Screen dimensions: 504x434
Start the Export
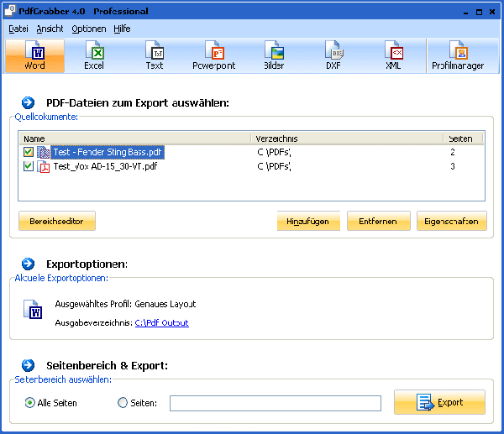pyautogui.click(x=439, y=402)
